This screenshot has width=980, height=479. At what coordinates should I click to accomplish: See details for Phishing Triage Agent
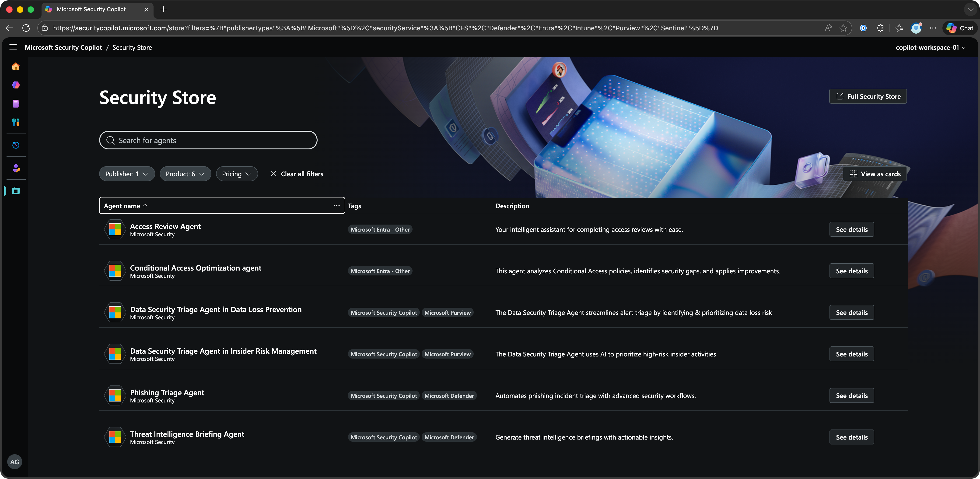(851, 396)
